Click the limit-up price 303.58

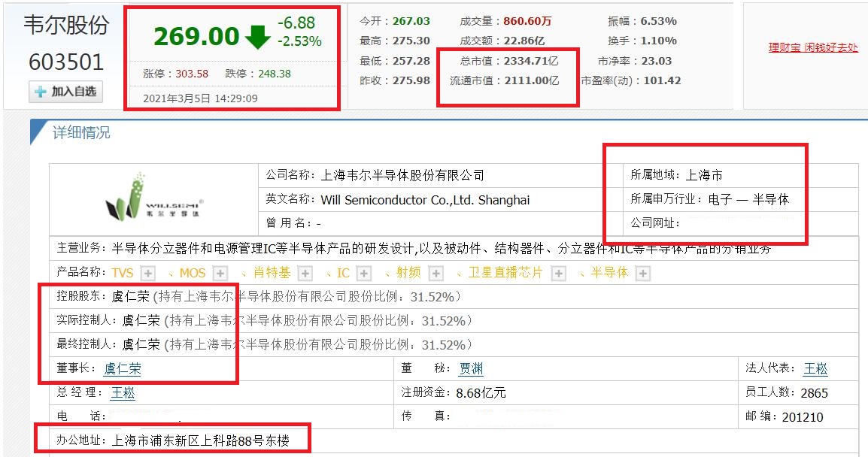pos(192,74)
